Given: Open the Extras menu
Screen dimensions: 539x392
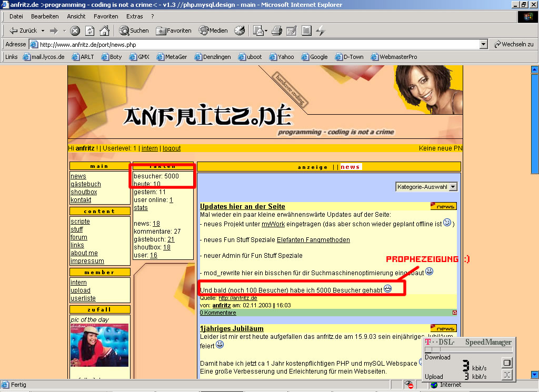Looking at the screenshot, I should tap(134, 16).
